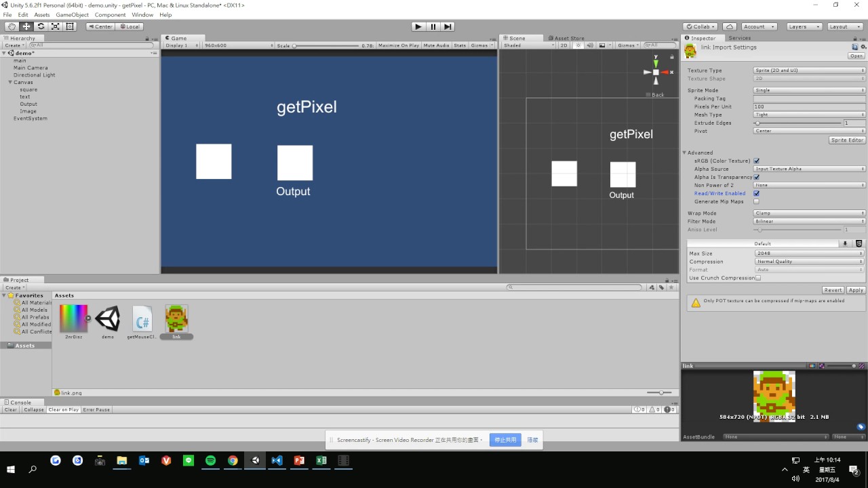The image size is (868, 488).
Task: Toggle Mute Audio in Game view
Action: (x=436, y=45)
